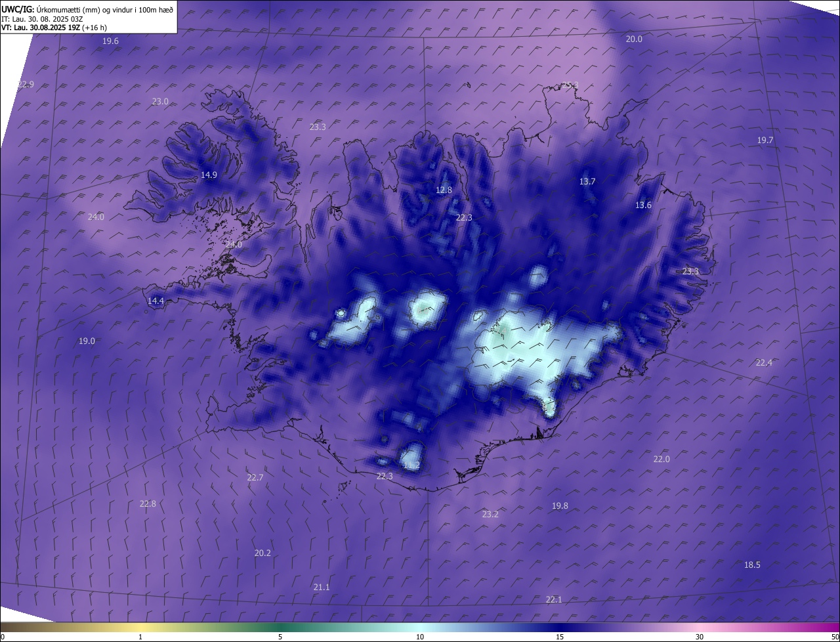Select the 11.2 value on the south coast
The height and width of the screenshot is (642, 840).
411,465
